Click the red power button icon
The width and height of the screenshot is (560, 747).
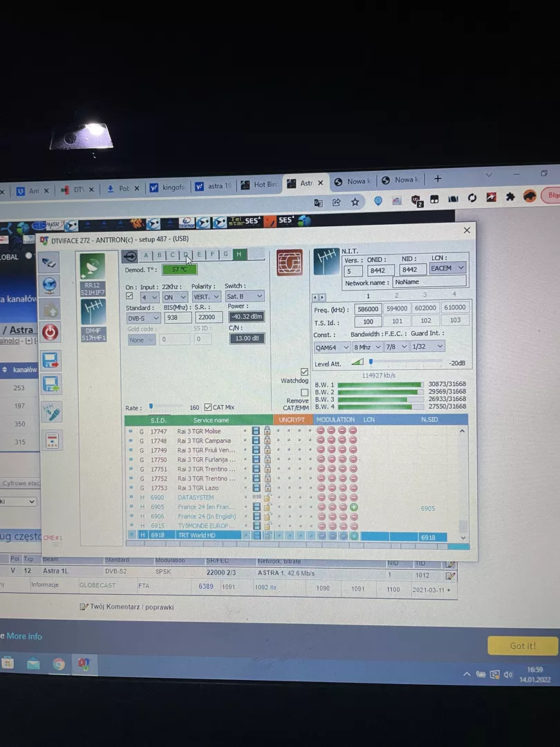pyautogui.click(x=51, y=332)
